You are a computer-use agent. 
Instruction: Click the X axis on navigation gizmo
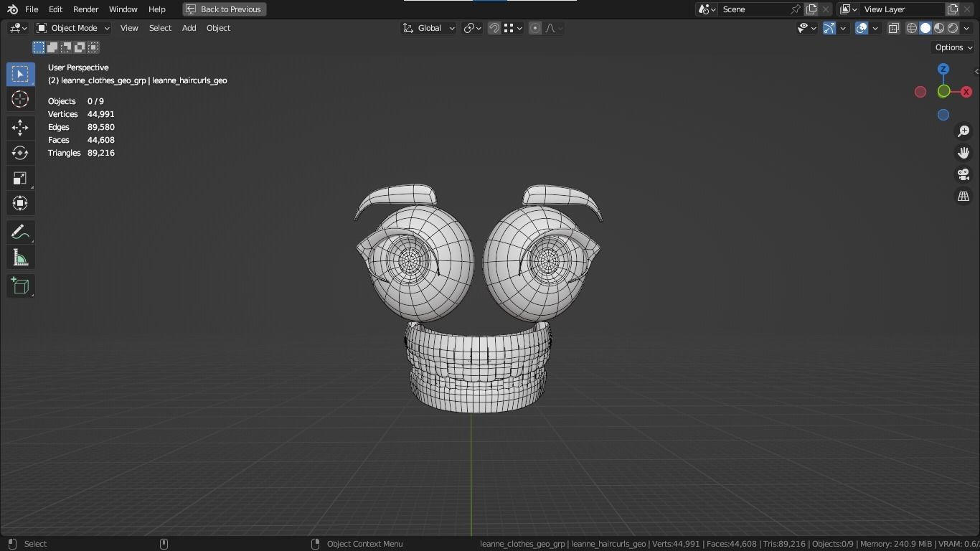(966, 92)
